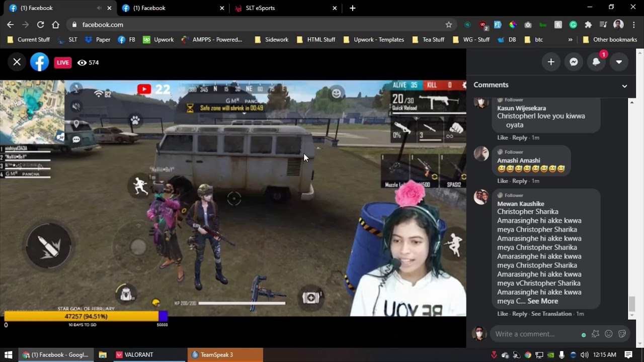Click the Star Goal progress bar
The image size is (644, 362).
(86, 316)
